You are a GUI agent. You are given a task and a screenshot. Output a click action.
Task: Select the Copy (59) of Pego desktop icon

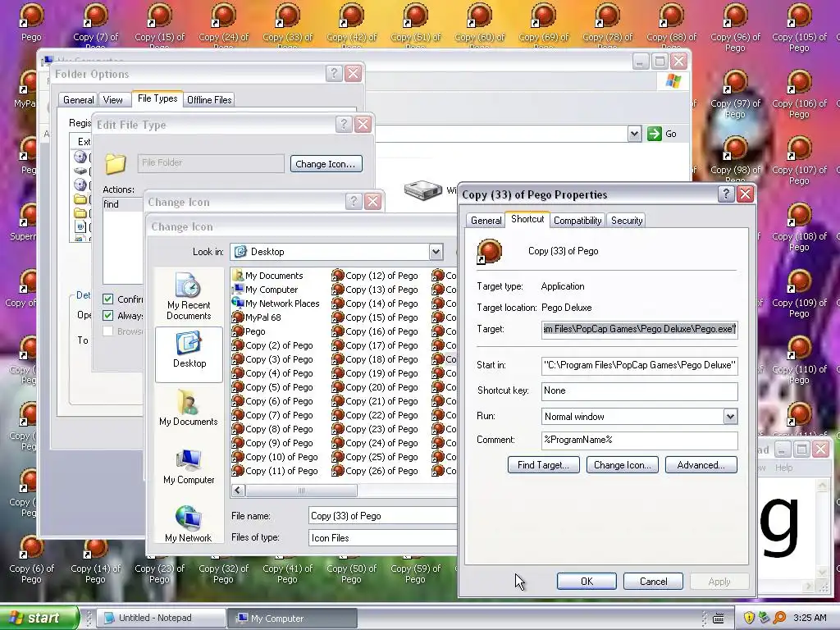point(415,569)
